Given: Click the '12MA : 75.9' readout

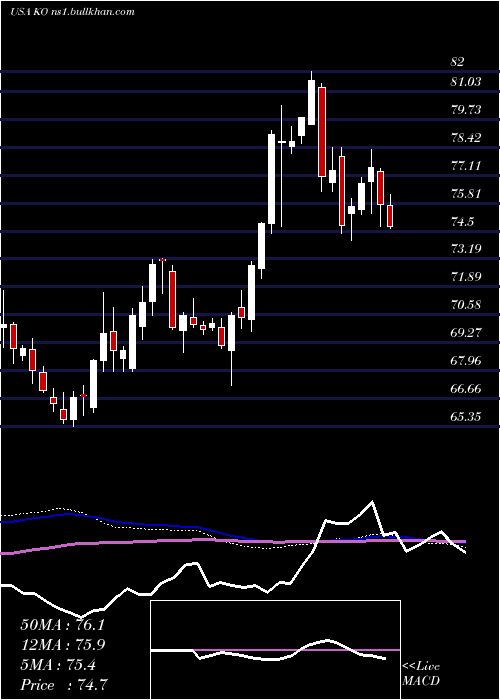Looking at the screenshot, I should (63, 645).
